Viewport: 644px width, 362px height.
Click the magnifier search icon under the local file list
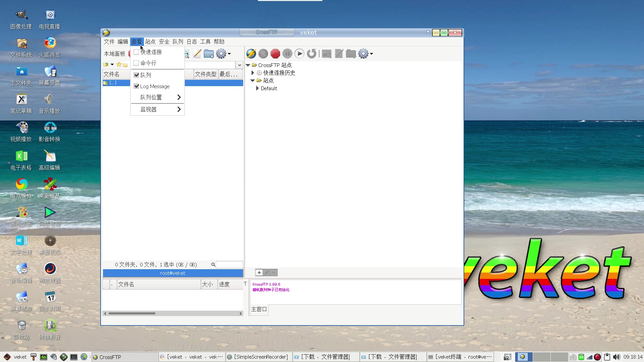point(213,265)
